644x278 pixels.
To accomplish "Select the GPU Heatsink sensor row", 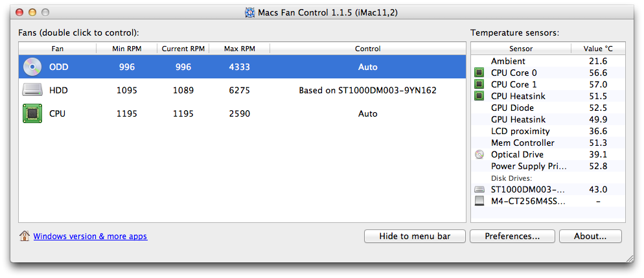I will coord(548,119).
